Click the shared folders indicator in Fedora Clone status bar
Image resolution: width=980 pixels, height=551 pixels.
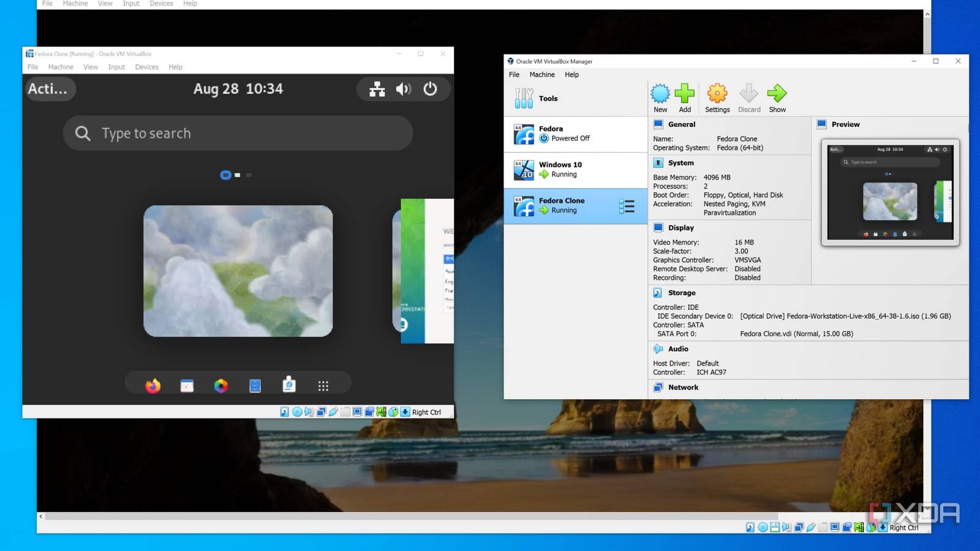(345, 412)
